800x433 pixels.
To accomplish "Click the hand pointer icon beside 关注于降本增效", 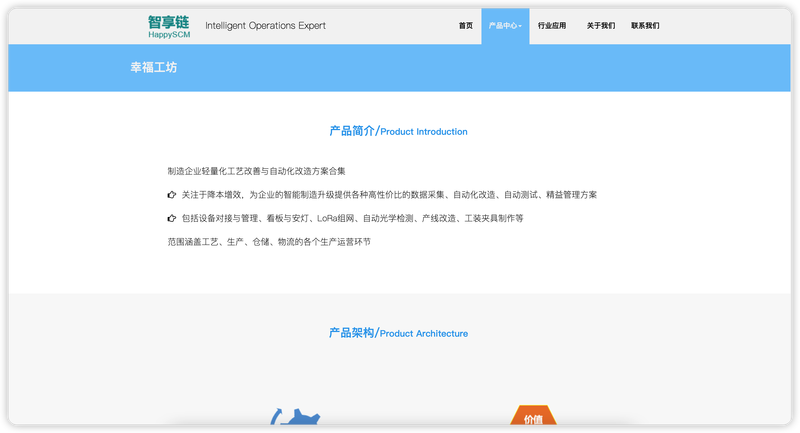I will pyautogui.click(x=172, y=194).
